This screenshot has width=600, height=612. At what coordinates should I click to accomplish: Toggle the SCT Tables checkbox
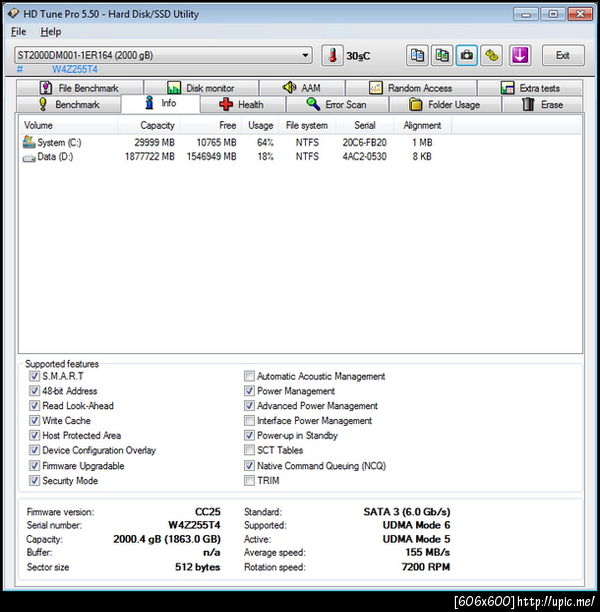click(x=249, y=450)
